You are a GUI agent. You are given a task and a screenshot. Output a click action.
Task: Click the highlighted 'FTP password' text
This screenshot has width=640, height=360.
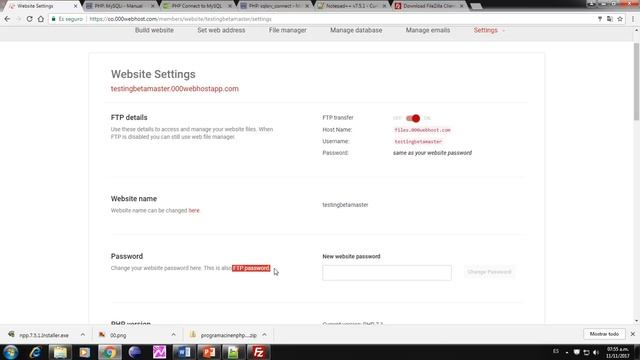(251, 268)
